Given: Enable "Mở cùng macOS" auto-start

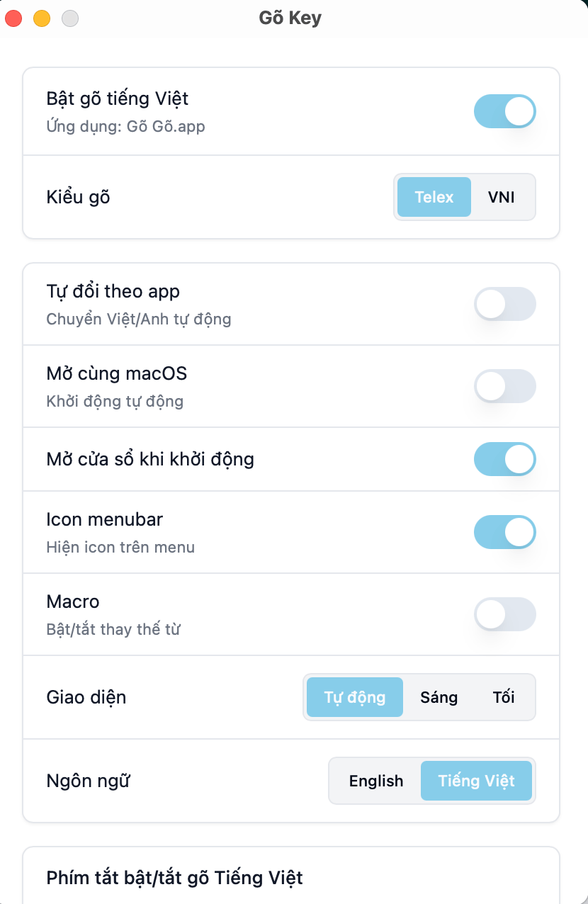Looking at the screenshot, I should (504, 386).
